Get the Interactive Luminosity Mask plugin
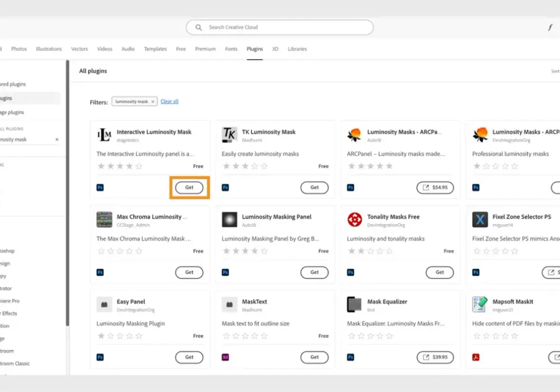 point(189,188)
